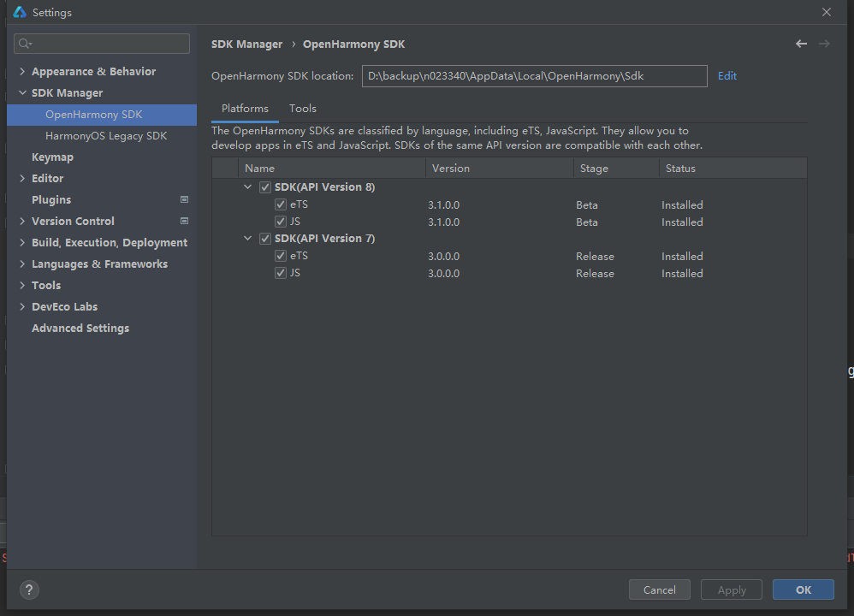
Task: Click Installed status in the eTS API 8 row
Action: tap(682, 205)
